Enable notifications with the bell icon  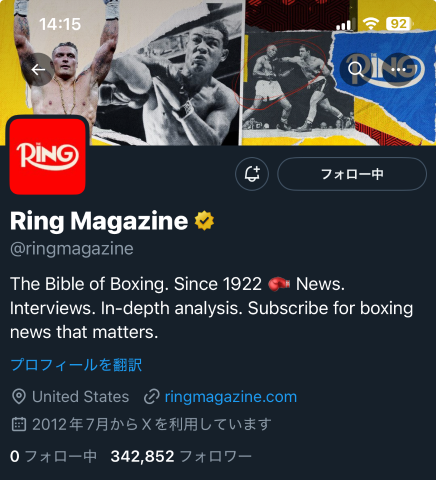[x=252, y=174]
